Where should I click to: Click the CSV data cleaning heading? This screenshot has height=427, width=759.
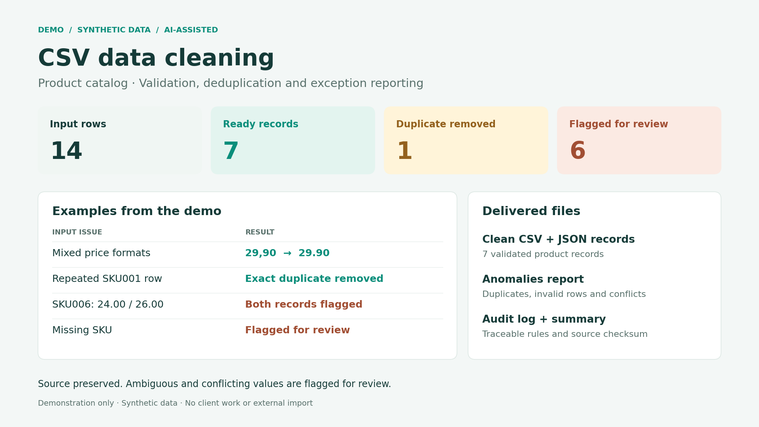[x=156, y=57]
